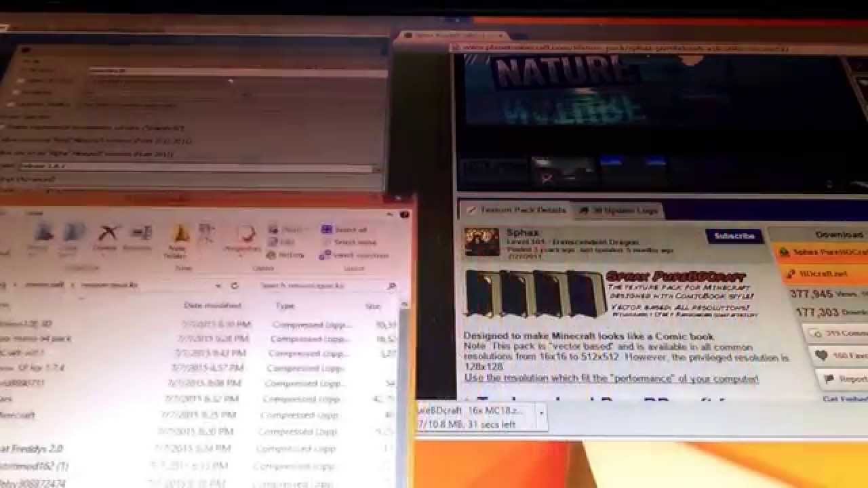Image resolution: width=868 pixels, height=488 pixels.
Task: Sort files by the Type column
Action: [x=285, y=306]
